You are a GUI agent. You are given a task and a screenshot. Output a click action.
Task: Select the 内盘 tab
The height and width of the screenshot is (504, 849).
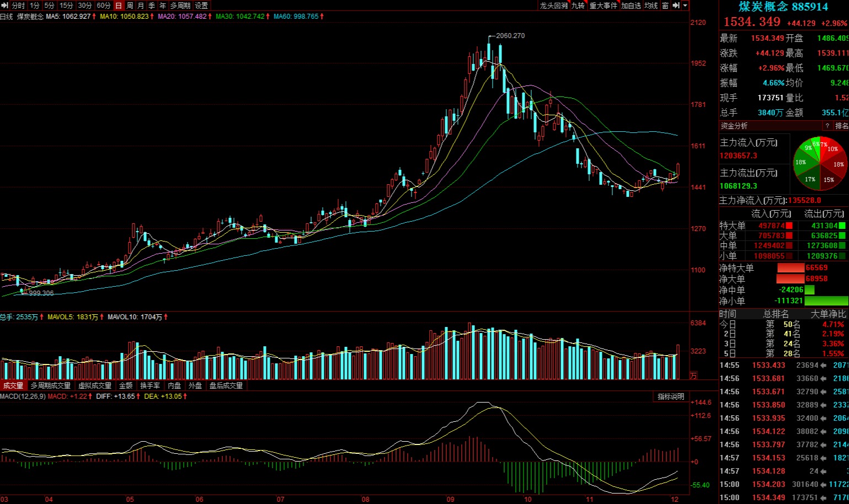(174, 385)
